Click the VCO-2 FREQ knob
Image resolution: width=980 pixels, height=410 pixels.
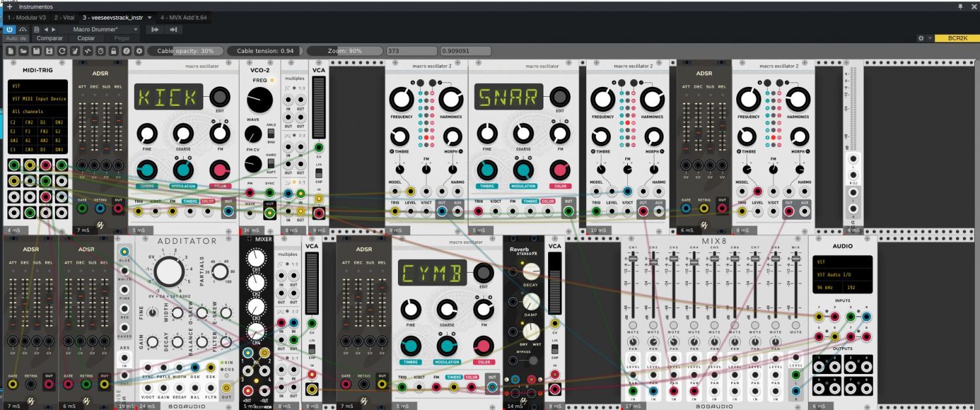(259, 101)
